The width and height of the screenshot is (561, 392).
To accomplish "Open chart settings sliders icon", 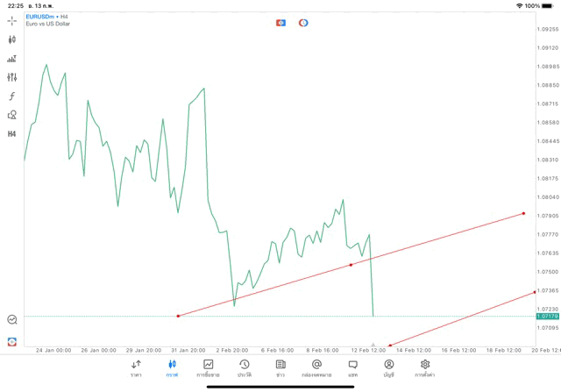I will tap(12, 77).
